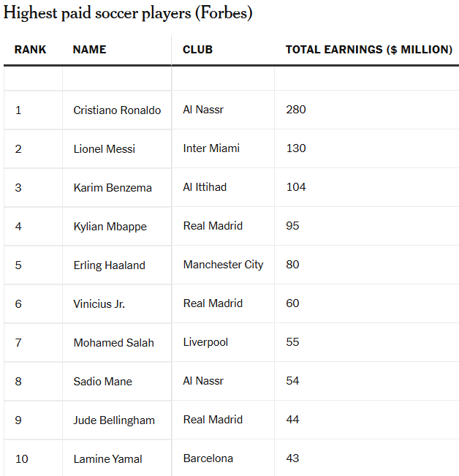Select the Barcelona club cell
The width and height of the screenshot is (459, 476).
[208, 458]
